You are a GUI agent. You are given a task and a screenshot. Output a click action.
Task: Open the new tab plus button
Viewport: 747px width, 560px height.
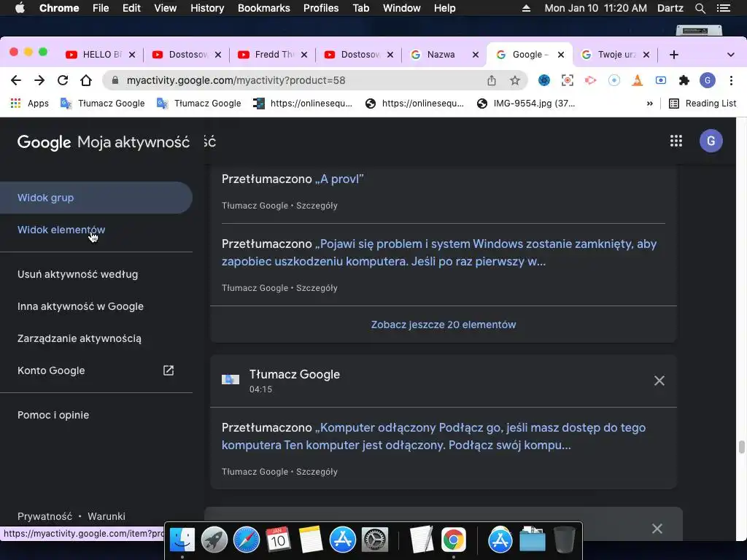click(x=673, y=55)
